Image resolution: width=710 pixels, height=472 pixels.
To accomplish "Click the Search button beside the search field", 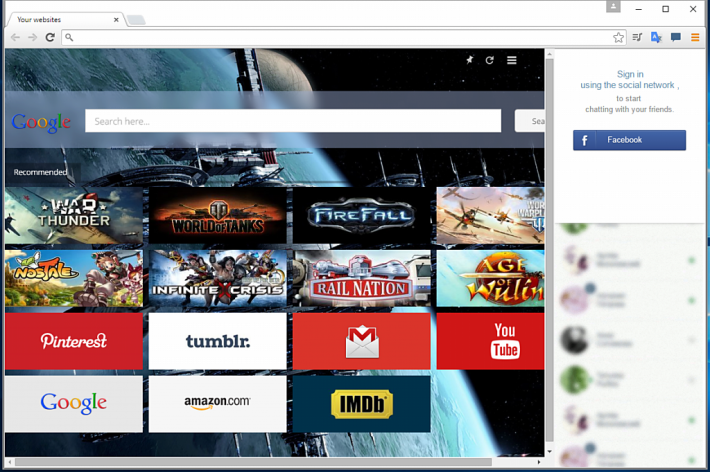I will coord(530,121).
